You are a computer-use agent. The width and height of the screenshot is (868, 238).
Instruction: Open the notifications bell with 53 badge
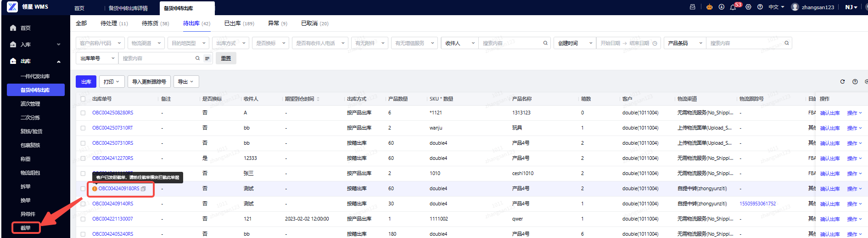click(x=733, y=7)
